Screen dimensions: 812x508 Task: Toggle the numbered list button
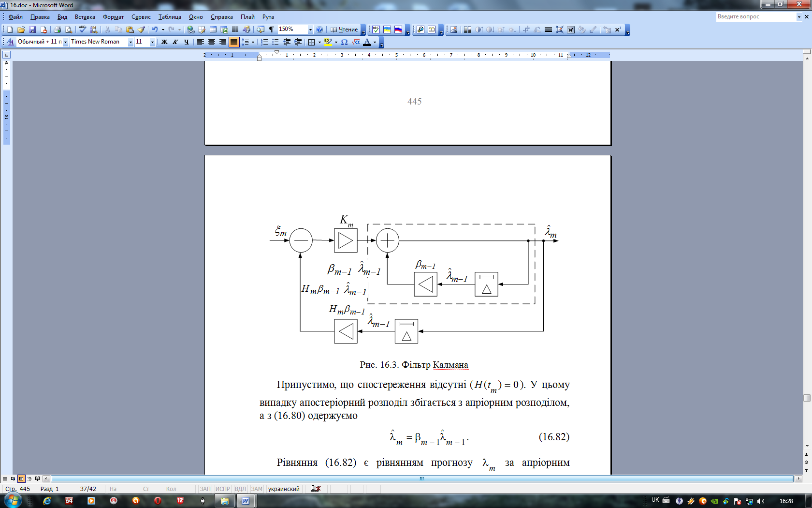[x=264, y=42]
